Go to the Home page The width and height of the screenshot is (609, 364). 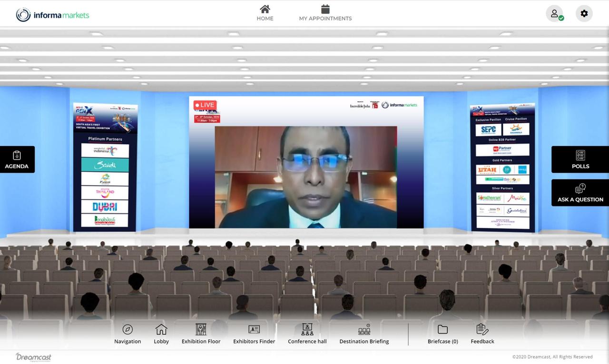(x=265, y=13)
